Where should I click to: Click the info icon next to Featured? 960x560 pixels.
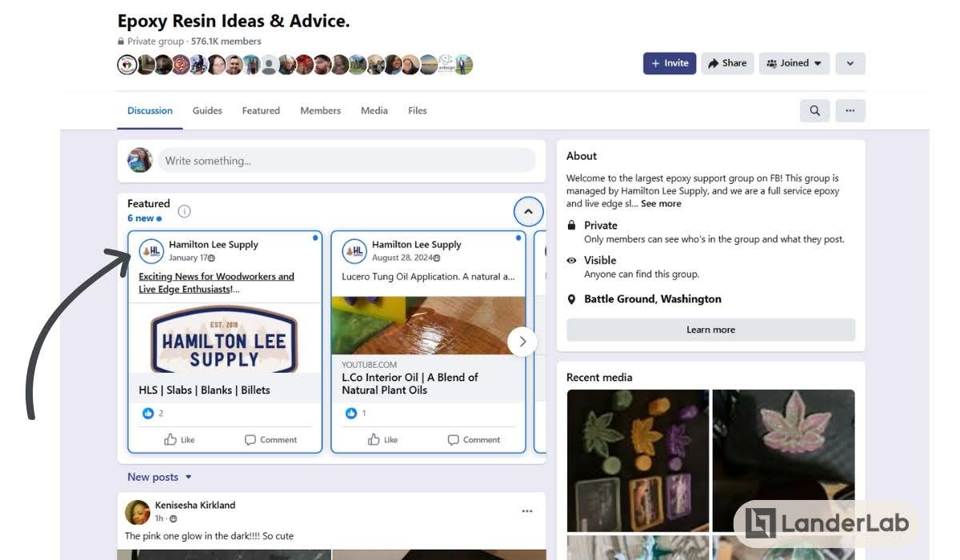[184, 211]
